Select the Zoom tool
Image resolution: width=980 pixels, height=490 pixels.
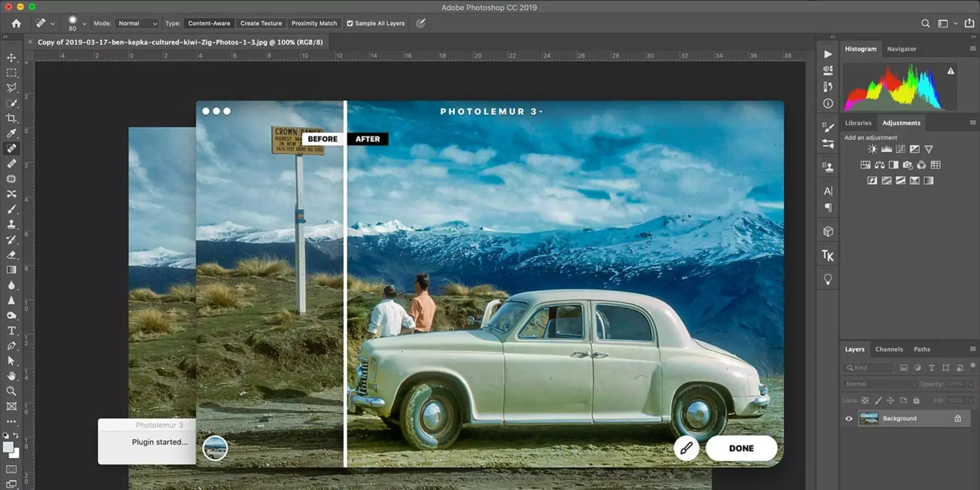[11, 391]
